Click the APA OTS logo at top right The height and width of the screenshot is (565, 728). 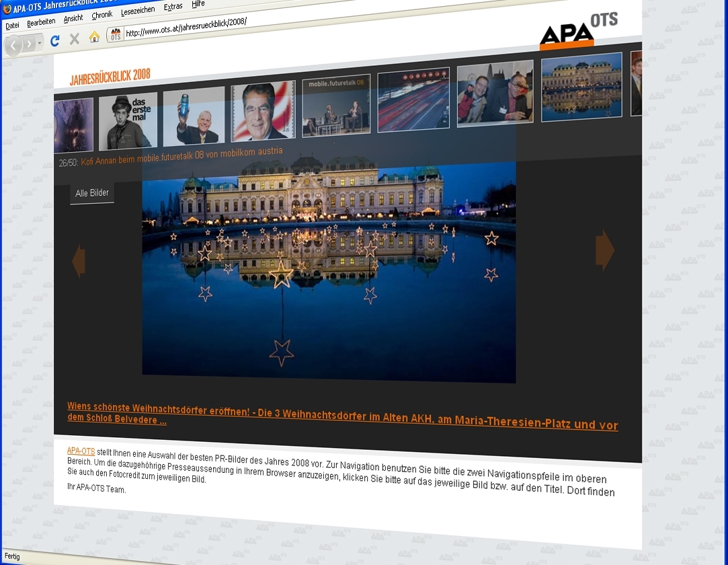click(x=577, y=32)
